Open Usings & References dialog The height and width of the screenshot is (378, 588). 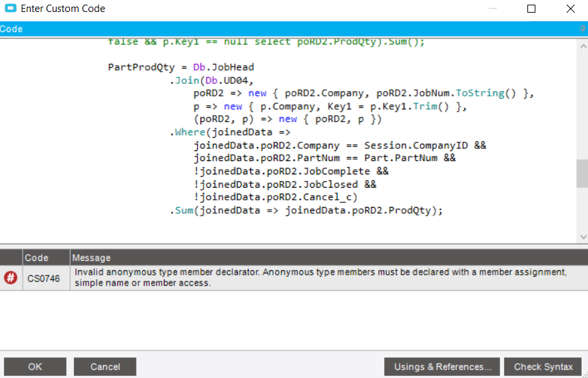click(441, 367)
